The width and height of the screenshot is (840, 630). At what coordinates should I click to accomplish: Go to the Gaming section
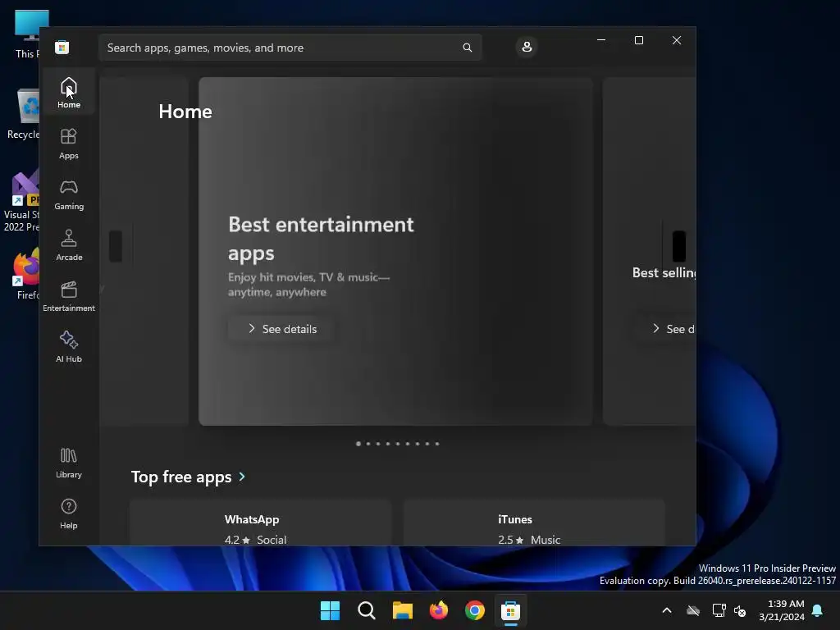[69, 194]
